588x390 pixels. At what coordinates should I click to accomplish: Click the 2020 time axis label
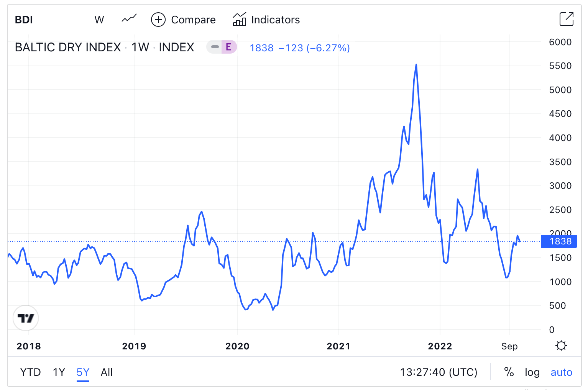coord(237,346)
